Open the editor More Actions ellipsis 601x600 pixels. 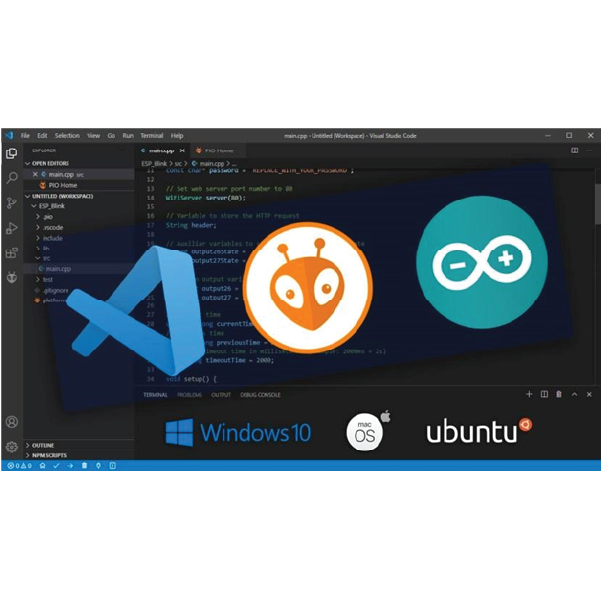pyautogui.click(x=589, y=150)
